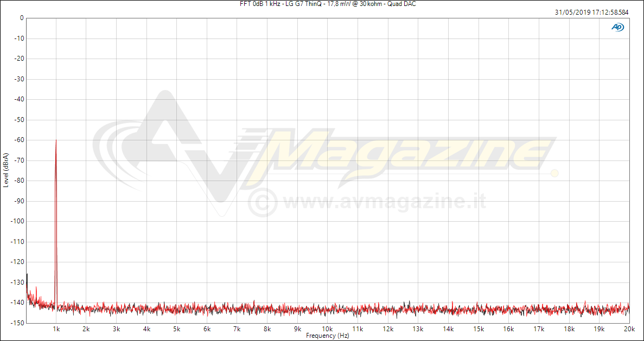The width and height of the screenshot is (644, 341).
Task: Click the "5k" frequency axis label
Action: click(x=177, y=329)
